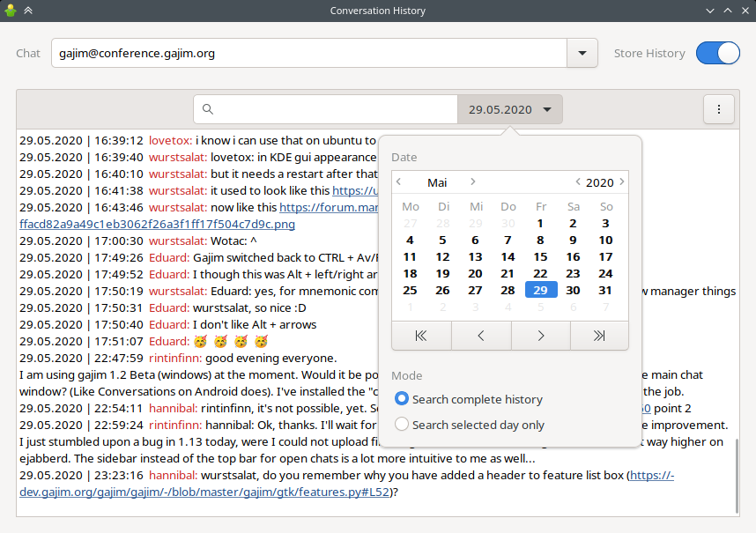The image size is (756, 533).
Task: Close the Conversation History window
Action: pyautogui.click(x=745, y=10)
